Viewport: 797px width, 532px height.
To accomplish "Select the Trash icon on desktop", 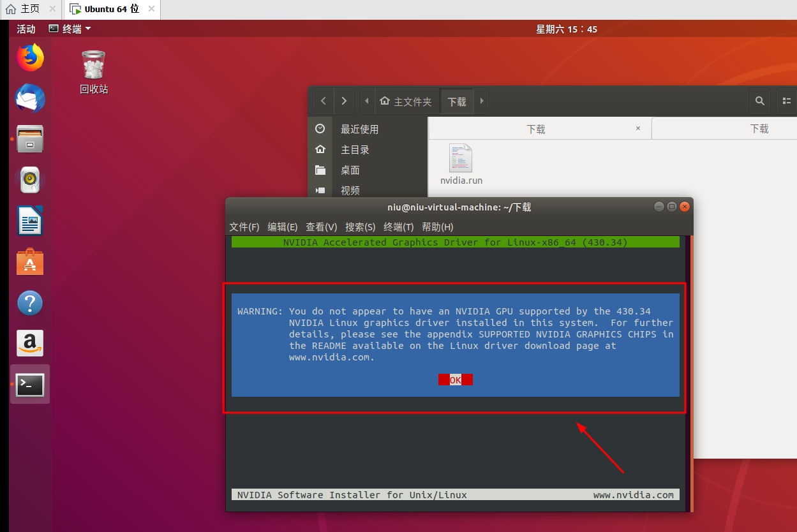I will point(94,72).
